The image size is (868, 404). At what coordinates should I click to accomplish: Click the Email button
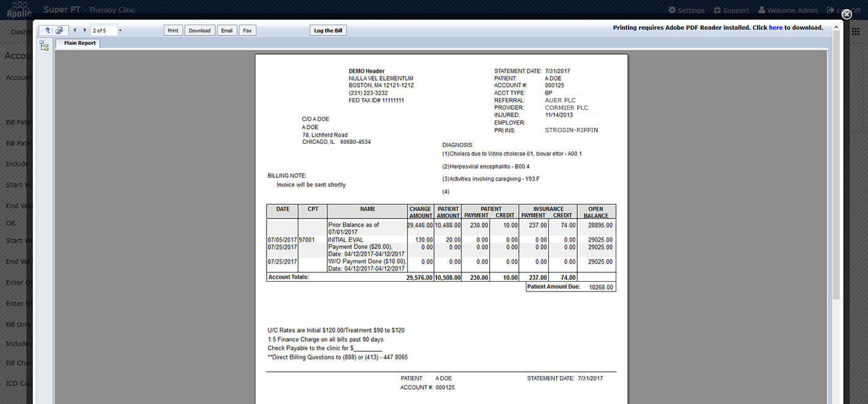point(227,30)
